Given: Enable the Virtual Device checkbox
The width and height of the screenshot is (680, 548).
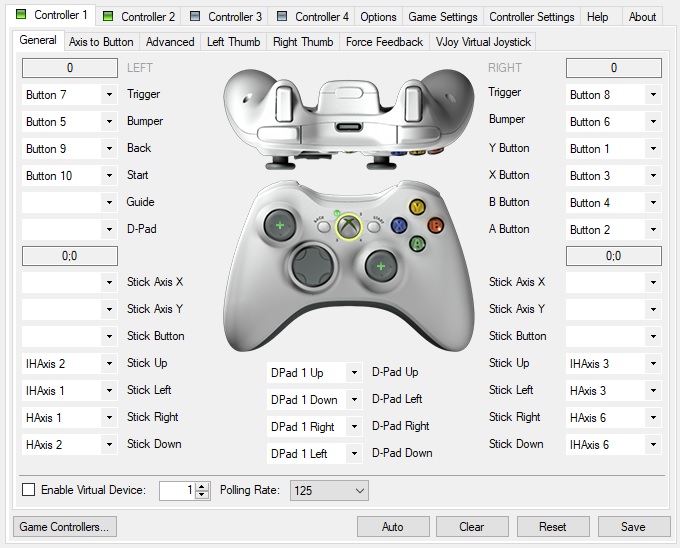Looking at the screenshot, I should click(x=29, y=490).
